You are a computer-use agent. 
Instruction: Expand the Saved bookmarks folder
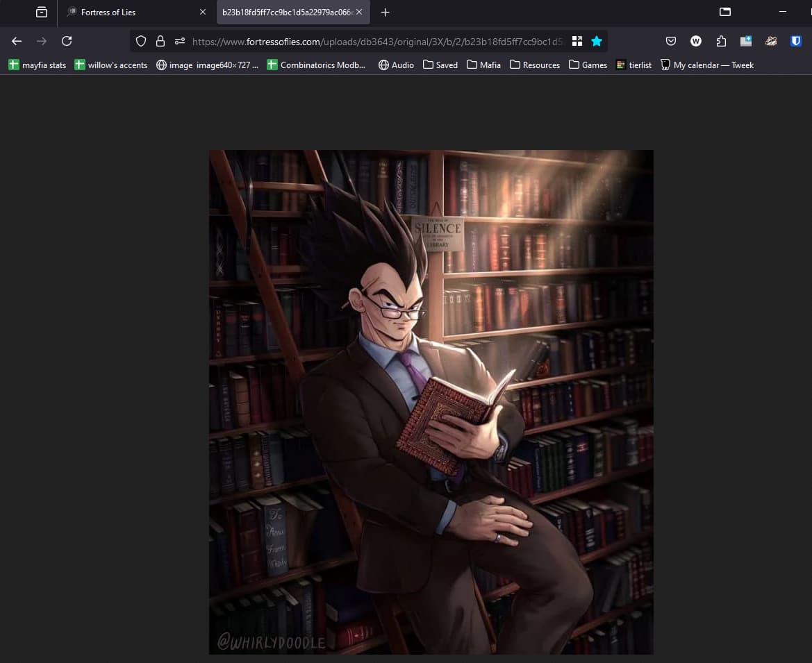440,65
